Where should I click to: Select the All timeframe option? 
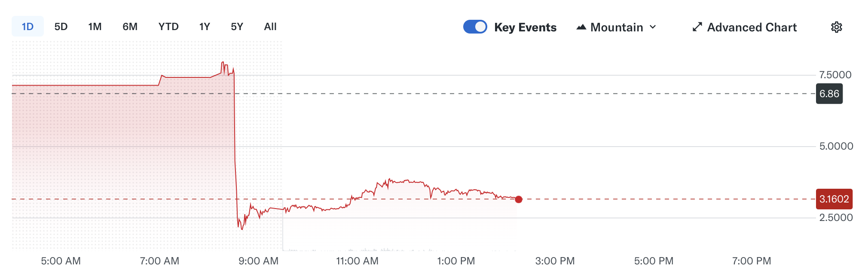click(x=270, y=27)
